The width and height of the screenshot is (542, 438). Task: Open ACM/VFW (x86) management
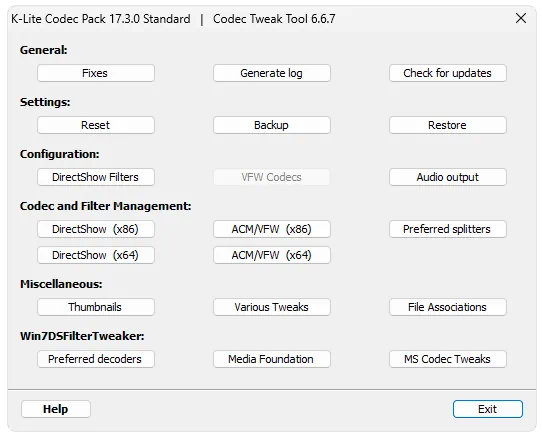[272, 229]
